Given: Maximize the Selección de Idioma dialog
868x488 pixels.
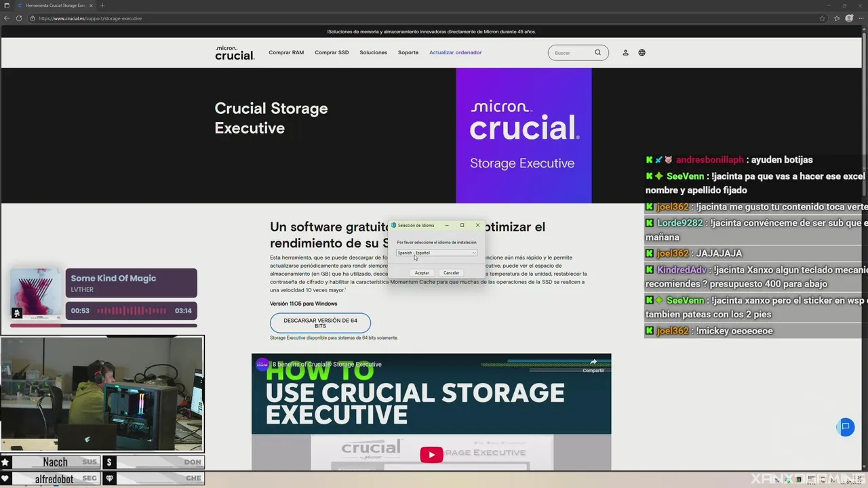Looking at the screenshot, I should click(x=462, y=225).
